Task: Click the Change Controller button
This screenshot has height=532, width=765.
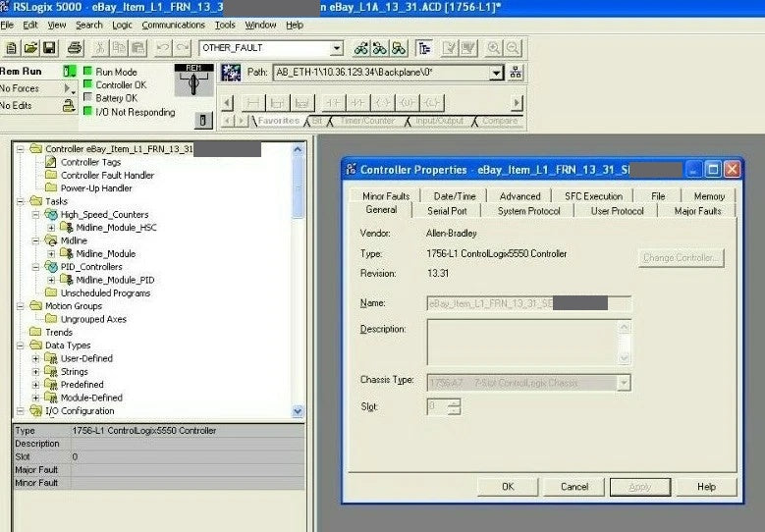Action: click(x=682, y=257)
